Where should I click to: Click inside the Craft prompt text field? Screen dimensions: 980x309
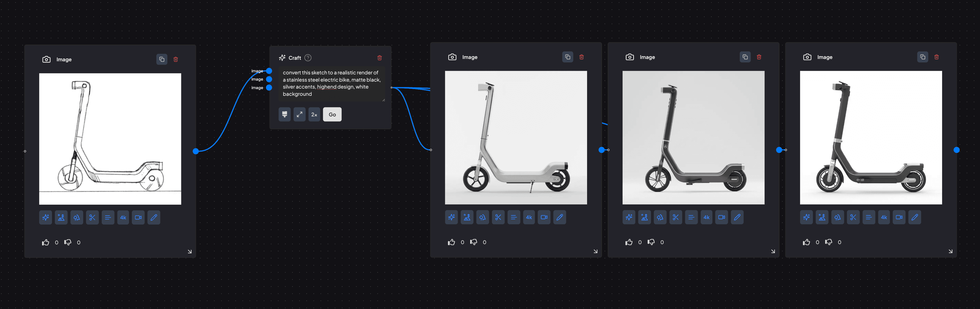331,84
